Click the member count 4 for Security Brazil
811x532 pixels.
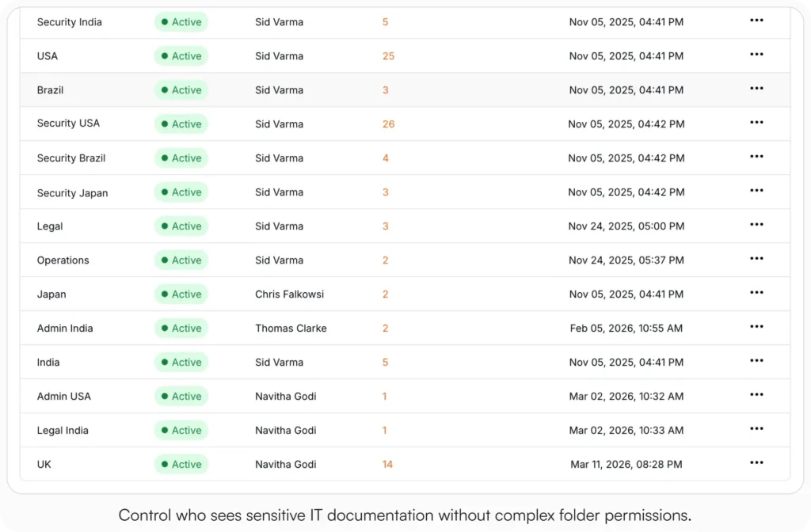coord(386,158)
